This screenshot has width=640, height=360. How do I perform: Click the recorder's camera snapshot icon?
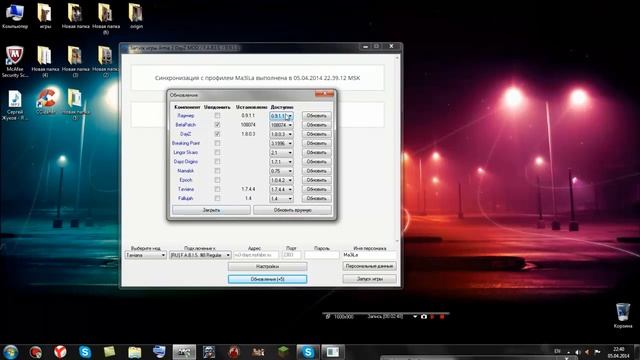(424, 316)
